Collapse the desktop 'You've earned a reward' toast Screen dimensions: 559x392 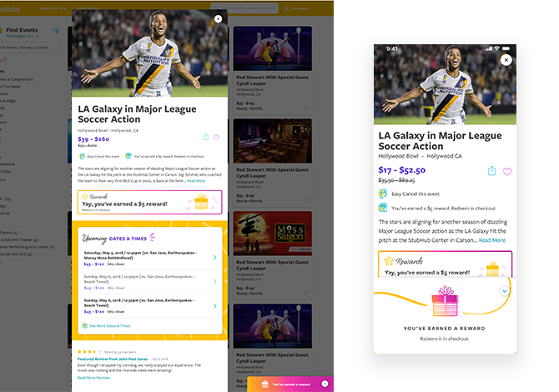[x=325, y=384]
